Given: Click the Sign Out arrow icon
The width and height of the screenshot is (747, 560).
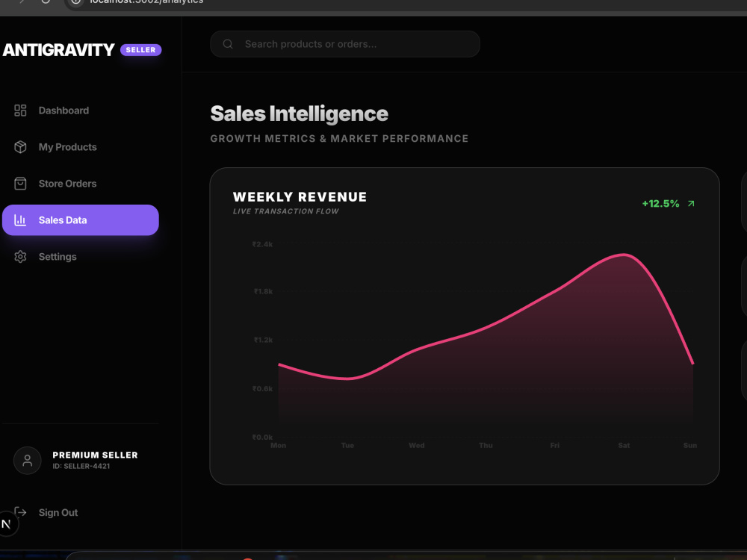Looking at the screenshot, I should coord(20,512).
